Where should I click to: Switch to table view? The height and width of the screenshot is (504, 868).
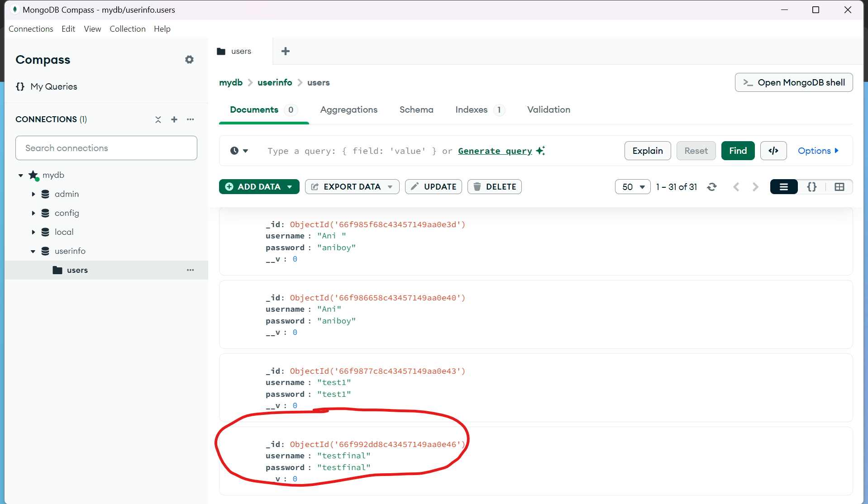click(839, 187)
